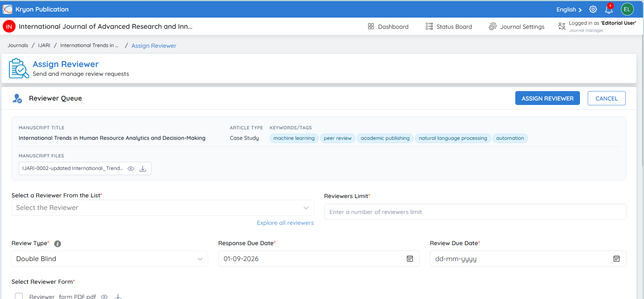The height and width of the screenshot is (299, 644).
Task: Preview the Reviewer form PDF eye icon
Action: click(104, 297)
